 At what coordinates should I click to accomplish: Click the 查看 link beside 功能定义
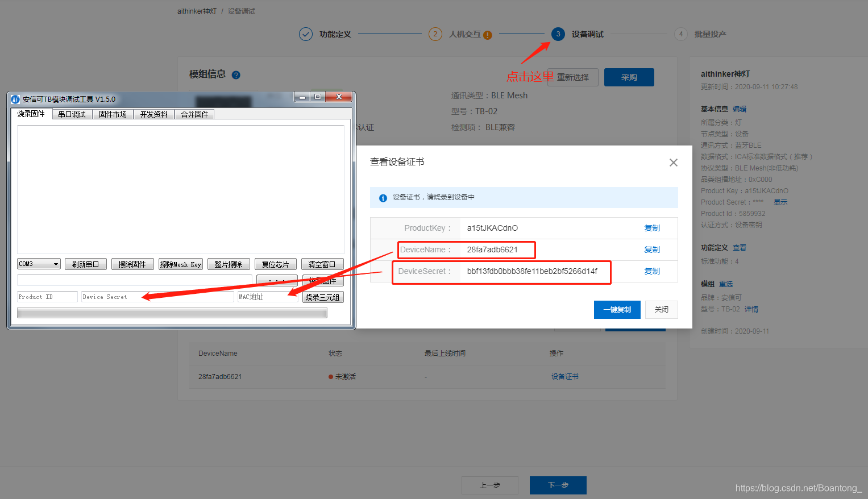(x=740, y=248)
